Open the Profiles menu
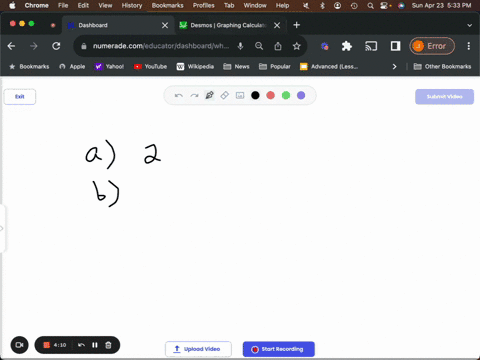 pyautogui.click(x=204, y=5)
